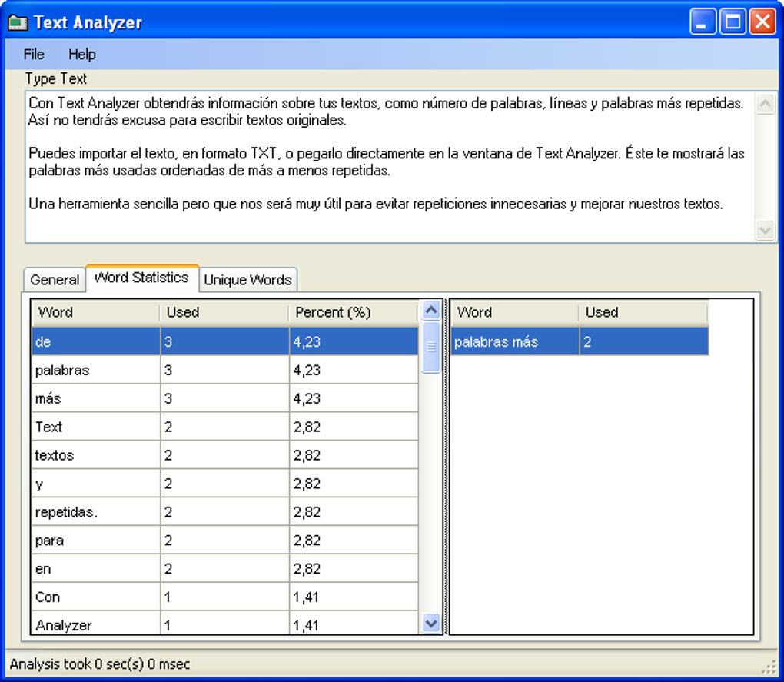This screenshot has width=784, height=682.
Task: Select the 'más' word row
Action: (225, 398)
